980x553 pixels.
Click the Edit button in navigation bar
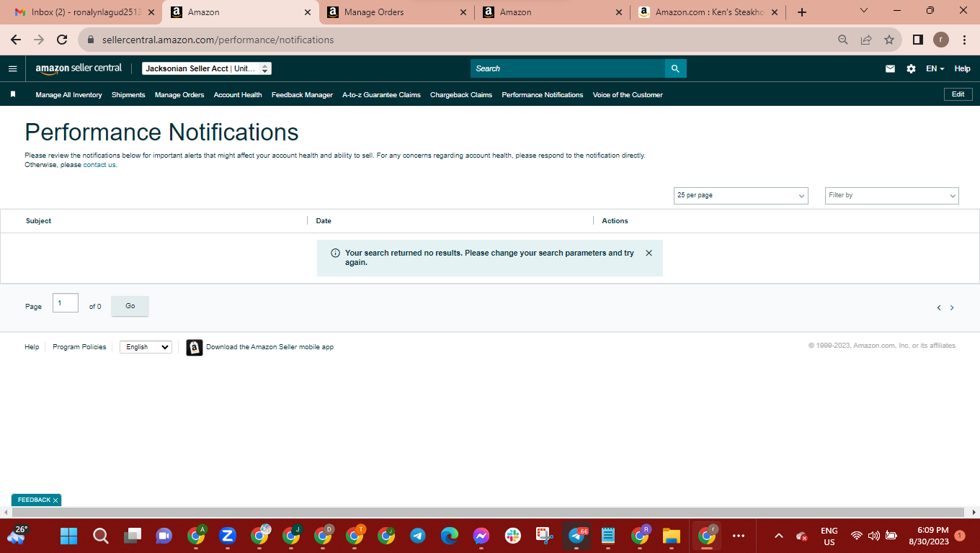tap(958, 94)
